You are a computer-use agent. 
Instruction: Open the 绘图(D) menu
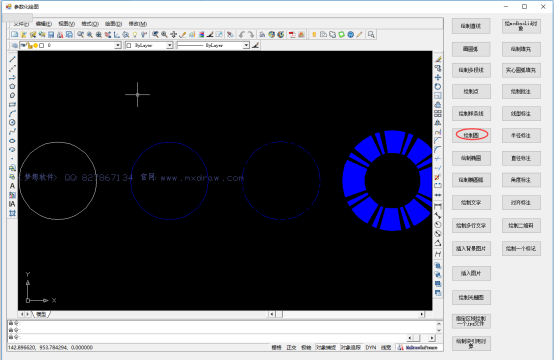[113, 24]
